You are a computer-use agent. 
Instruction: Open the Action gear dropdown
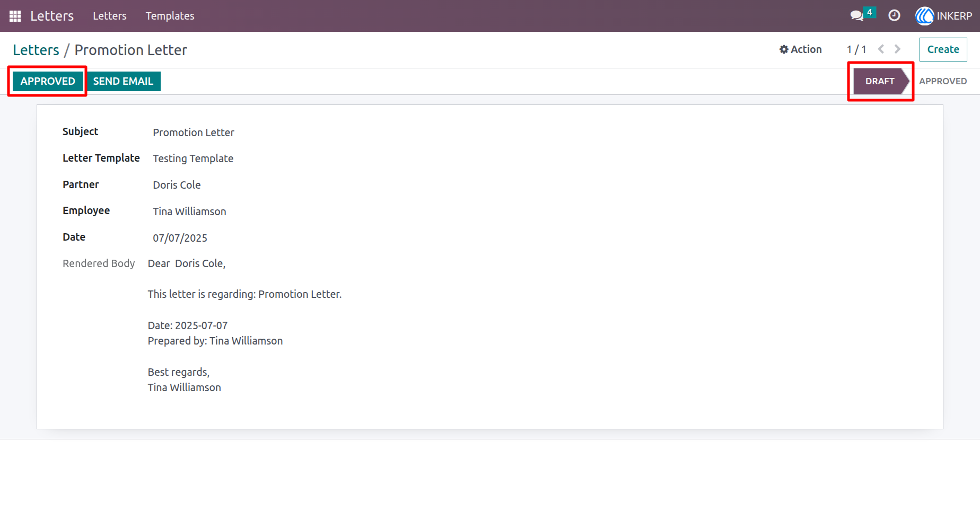coord(800,49)
